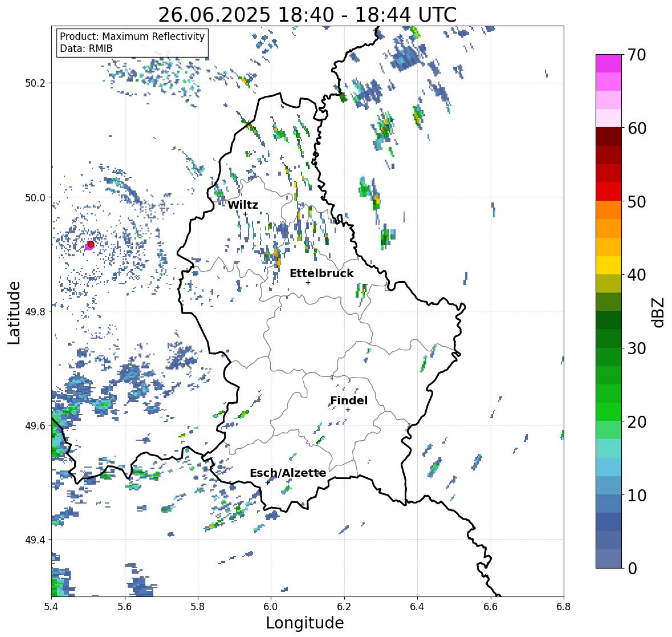
Task: Click the 49.8 latitude tick label
Action: click(x=35, y=311)
